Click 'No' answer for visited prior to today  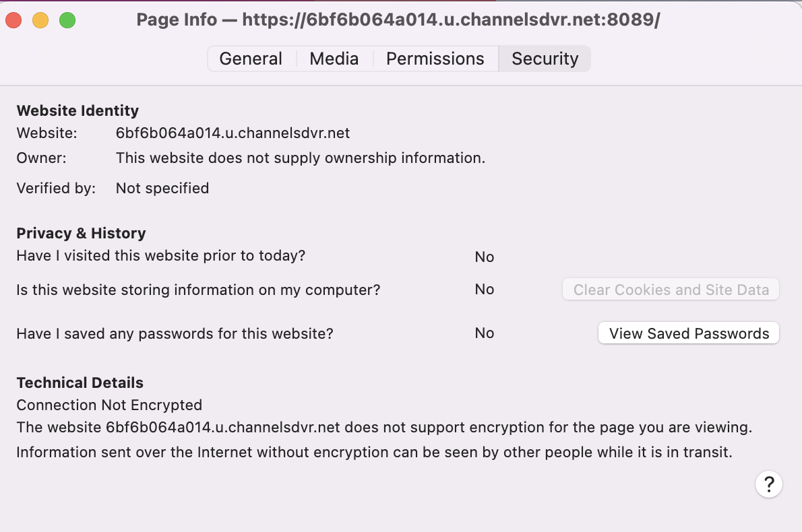[484, 257]
